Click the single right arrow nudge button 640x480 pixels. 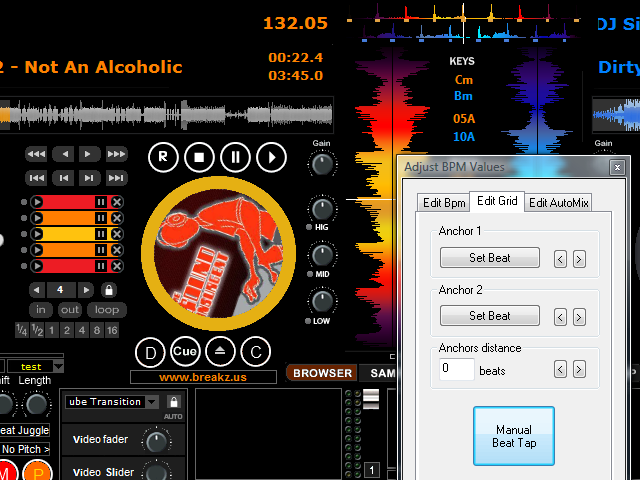[88, 154]
